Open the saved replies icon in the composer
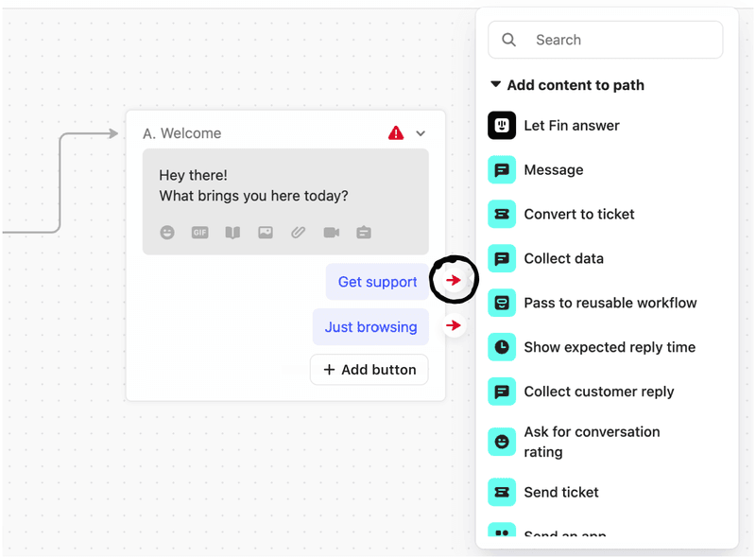 click(x=365, y=232)
